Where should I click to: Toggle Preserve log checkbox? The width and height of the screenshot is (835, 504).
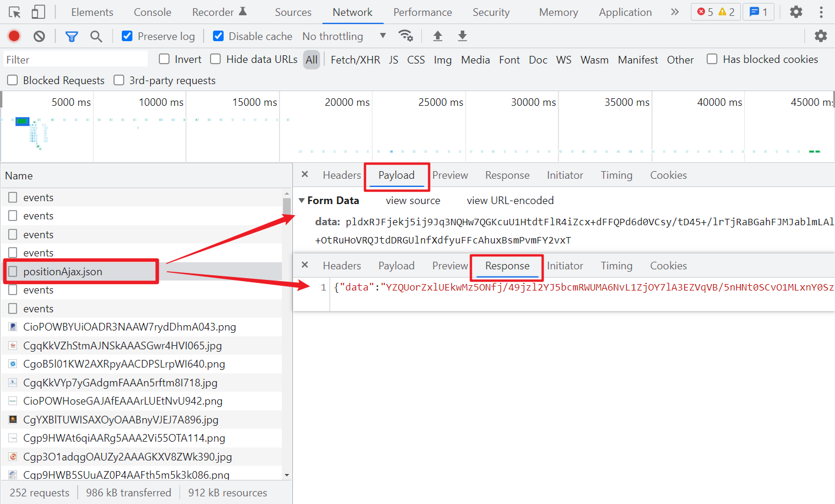[127, 36]
